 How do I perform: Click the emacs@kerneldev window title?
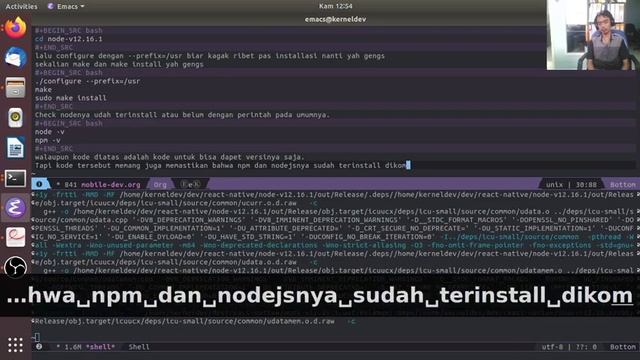[336, 19]
